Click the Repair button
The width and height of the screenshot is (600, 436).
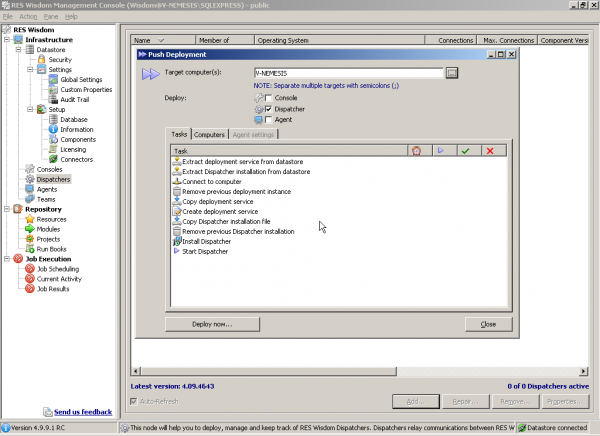point(465,402)
